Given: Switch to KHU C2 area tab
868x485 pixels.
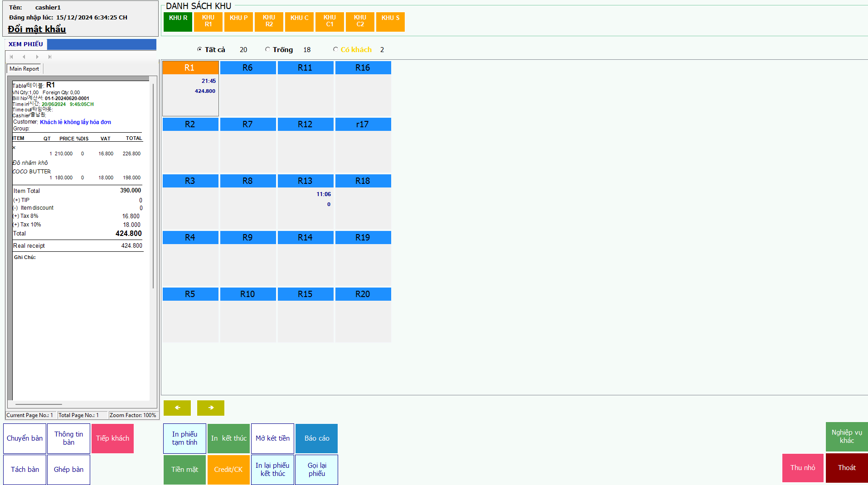Looking at the screenshot, I should [360, 22].
